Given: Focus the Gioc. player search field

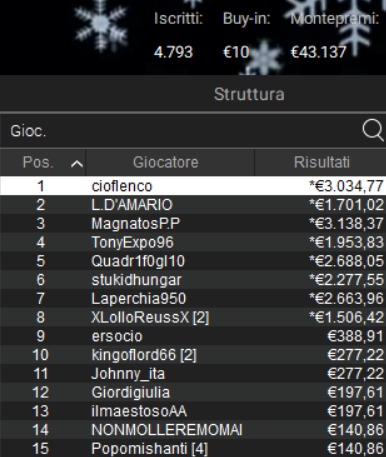Looking at the screenshot, I should click(x=180, y=131).
